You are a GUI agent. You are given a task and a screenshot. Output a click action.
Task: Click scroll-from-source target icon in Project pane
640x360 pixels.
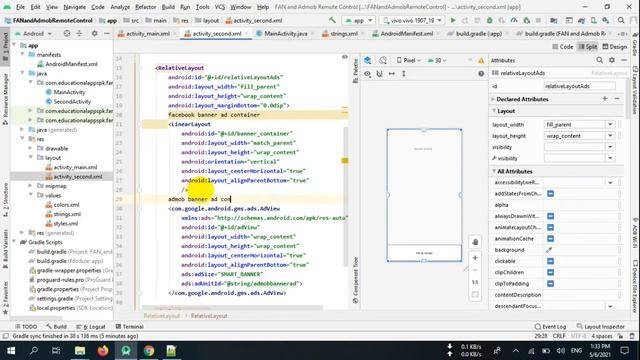(67, 33)
